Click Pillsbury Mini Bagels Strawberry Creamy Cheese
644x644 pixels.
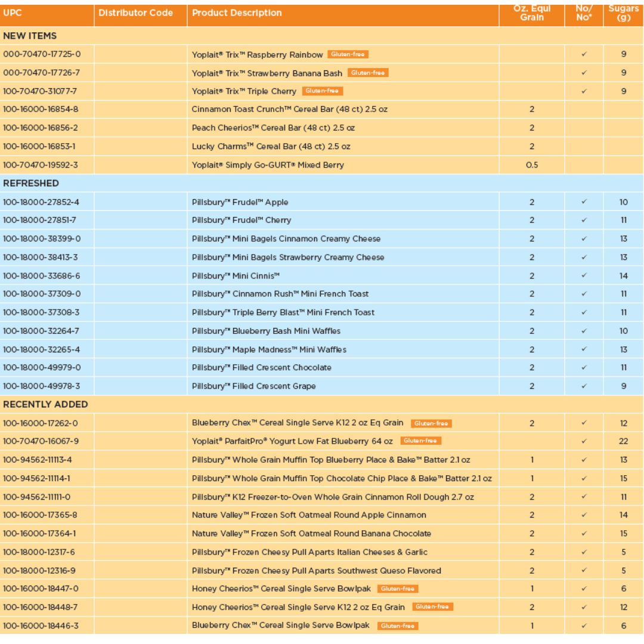click(288, 258)
